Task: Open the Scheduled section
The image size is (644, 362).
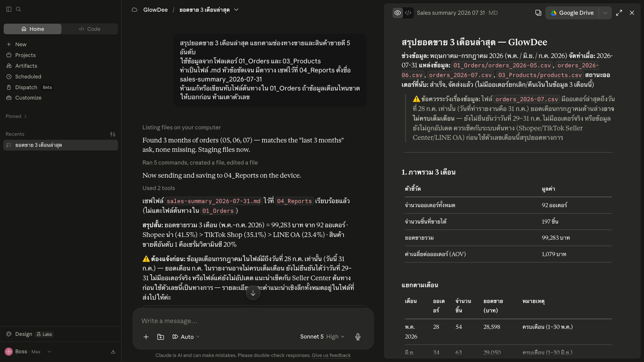Action: point(28,76)
